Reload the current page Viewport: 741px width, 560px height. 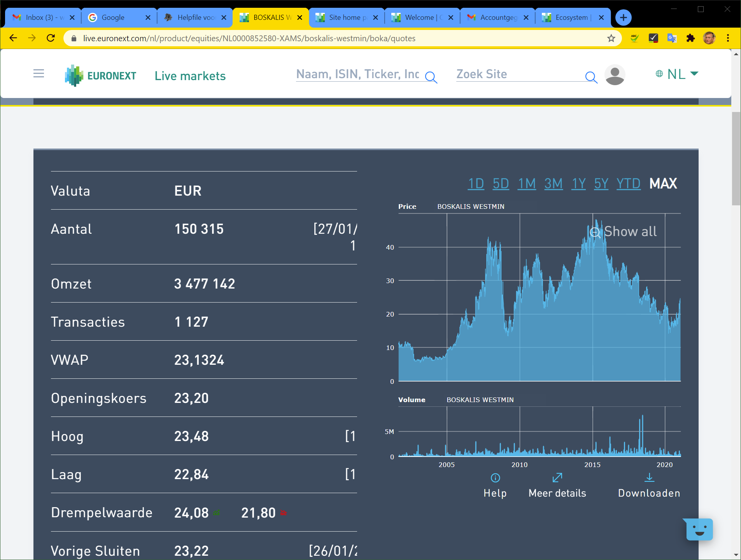tap(51, 38)
